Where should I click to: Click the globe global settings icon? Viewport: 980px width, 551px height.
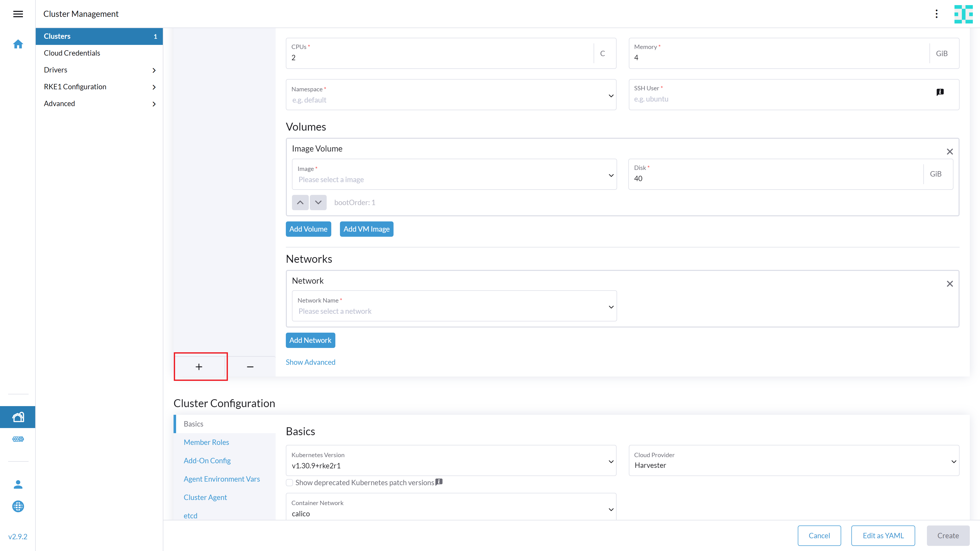pyautogui.click(x=18, y=506)
